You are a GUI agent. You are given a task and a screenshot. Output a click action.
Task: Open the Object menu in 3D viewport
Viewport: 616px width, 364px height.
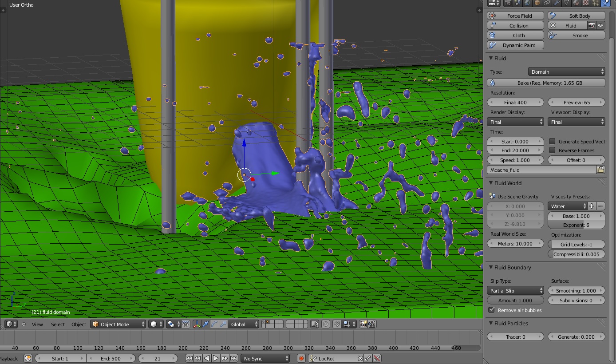(79, 324)
